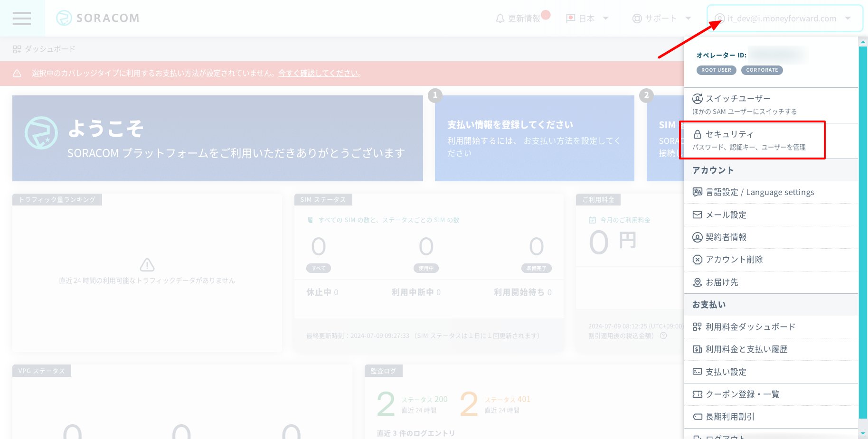The image size is (868, 439).
Task: Click the ROOT USER badge
Action: [716, 70]
